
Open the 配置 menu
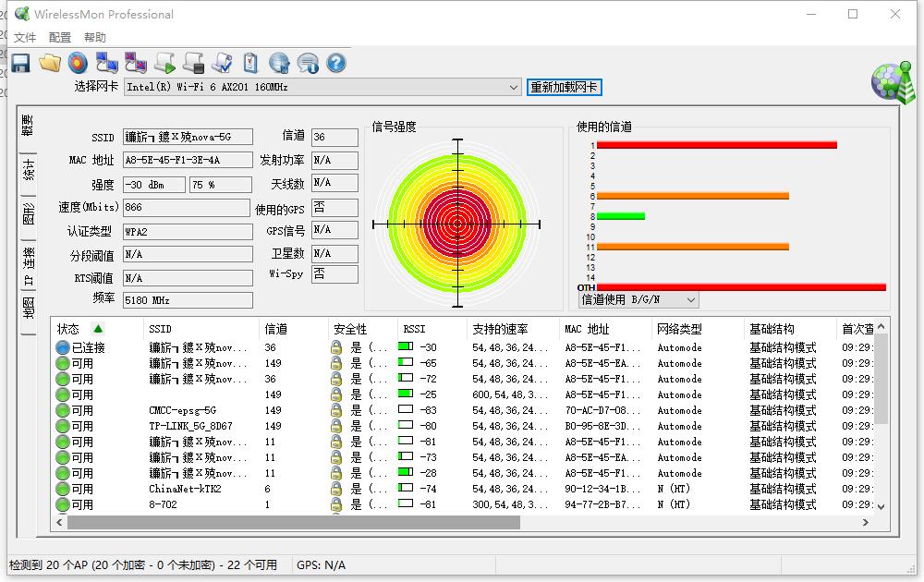(x=60, y=38)
